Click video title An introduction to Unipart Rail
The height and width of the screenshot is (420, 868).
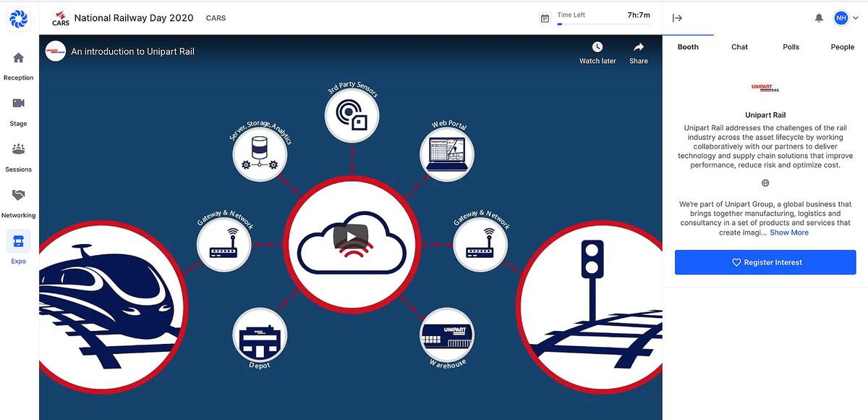(132, 51)
